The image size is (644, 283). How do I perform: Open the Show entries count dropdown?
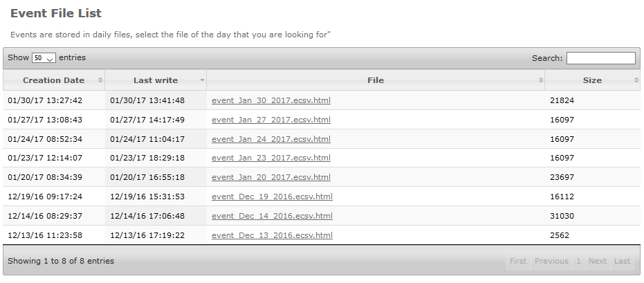pos(44,58)
